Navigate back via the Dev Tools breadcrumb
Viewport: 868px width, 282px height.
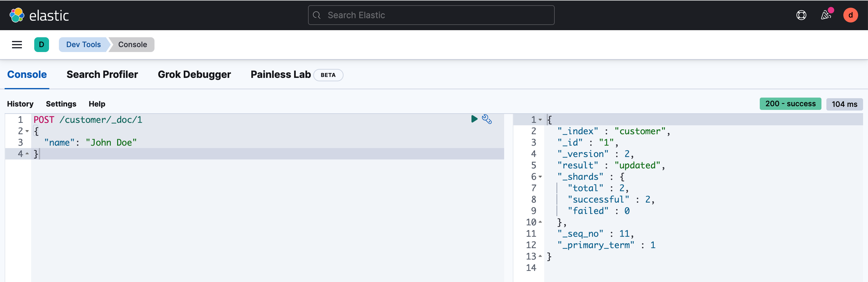(x=83, y=44)
